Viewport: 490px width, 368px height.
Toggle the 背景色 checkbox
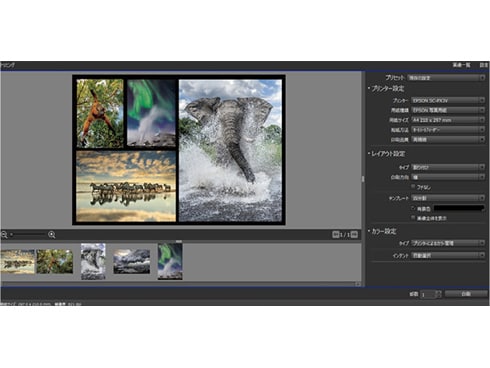413,208
